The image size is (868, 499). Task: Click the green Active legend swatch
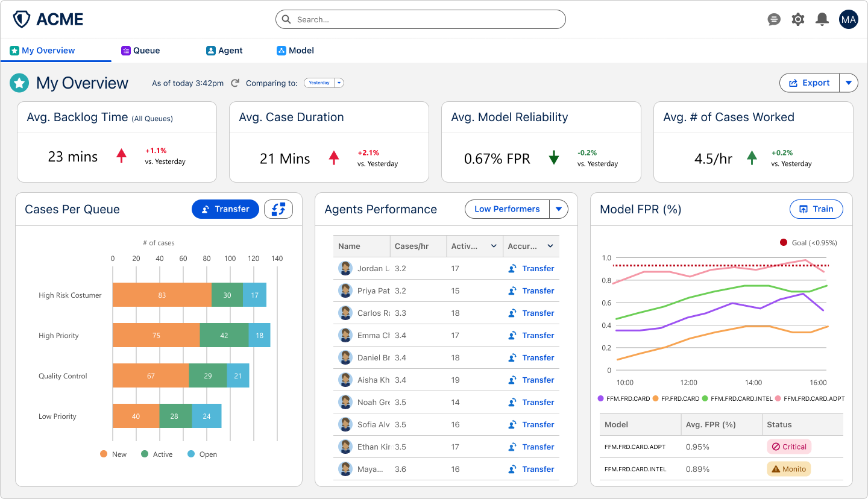pos(145,454)
